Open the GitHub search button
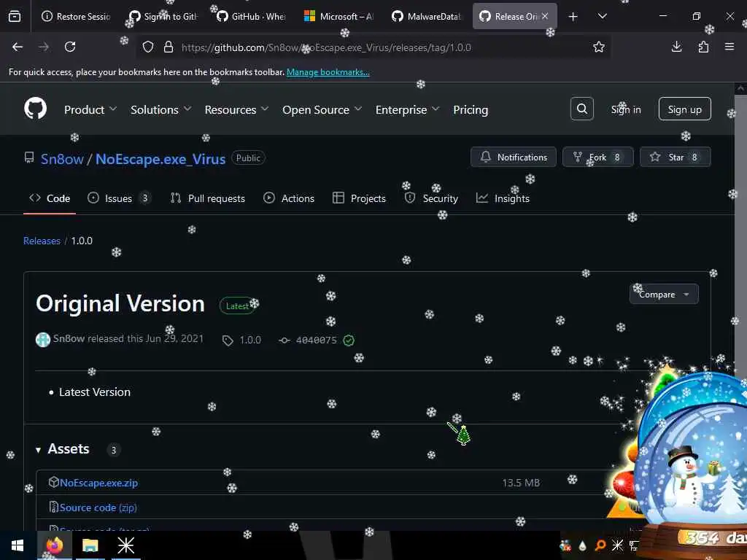Viewport: 747px width, 560px height. [581, 109]
